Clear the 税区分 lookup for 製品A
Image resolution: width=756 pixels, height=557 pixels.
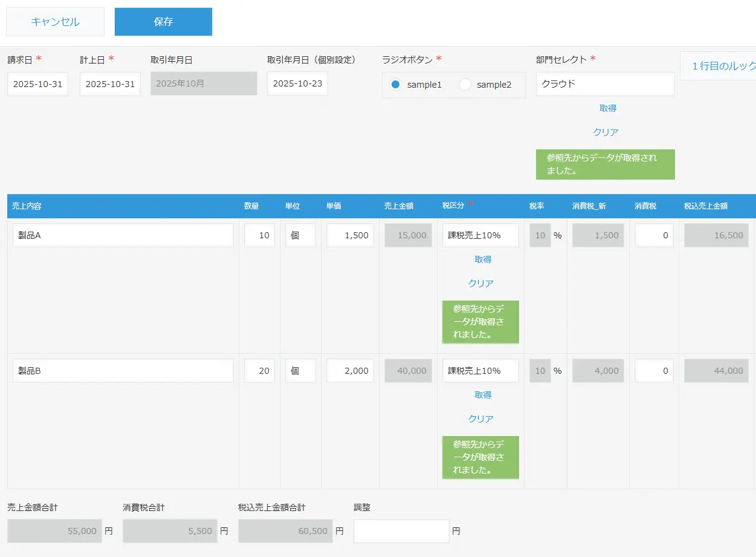[481, 284]
